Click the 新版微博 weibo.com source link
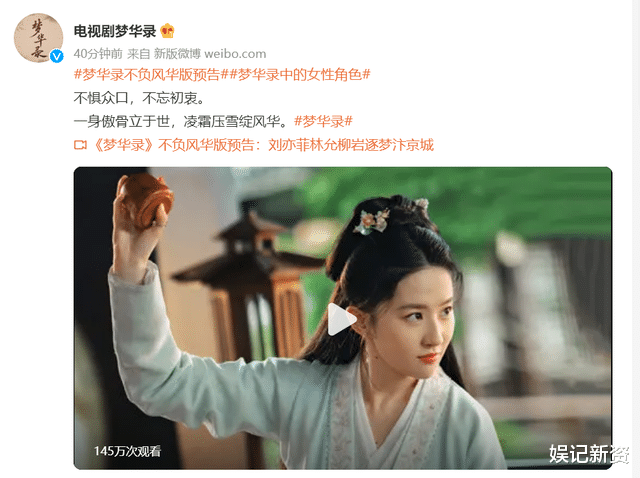The width and height of the screenshot is (640, 478). coord(210,53)
